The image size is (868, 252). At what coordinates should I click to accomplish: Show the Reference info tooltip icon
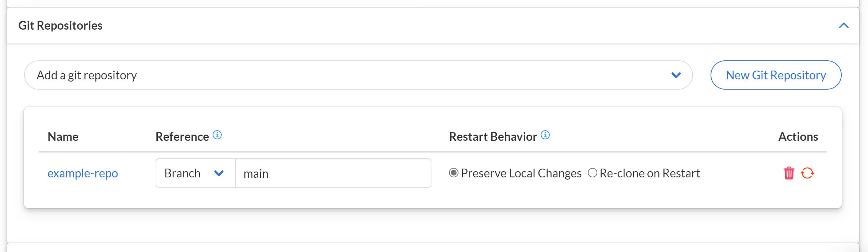(217, 135)
